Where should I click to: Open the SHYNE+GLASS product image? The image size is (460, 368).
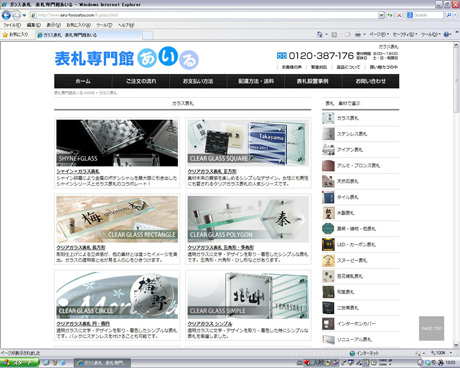pyautogui.click(x=117, y=143)
